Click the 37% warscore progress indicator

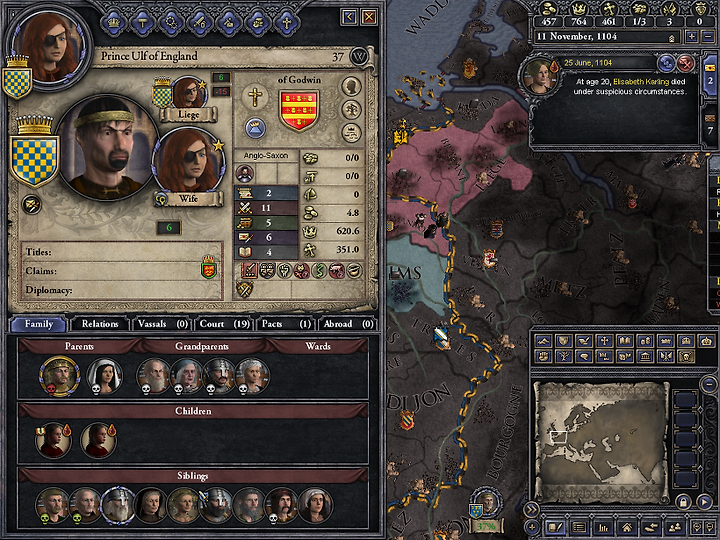pyautogui.click(x=486, y=526)
